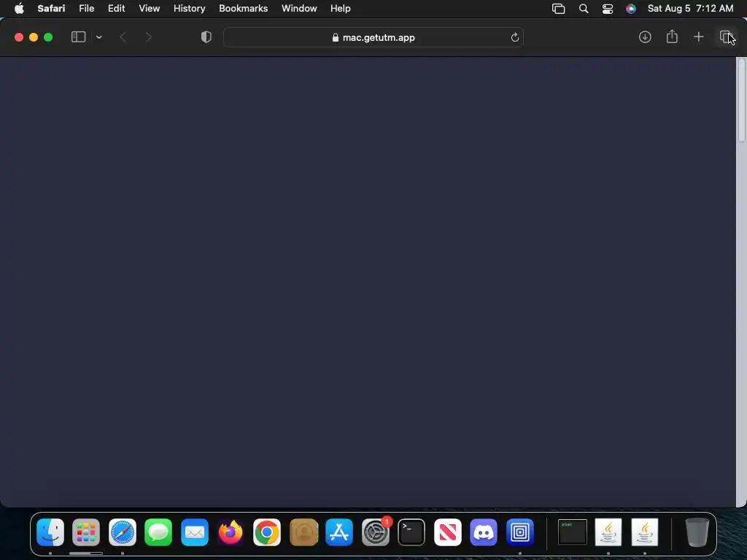Image resolution: width=747 pixels, height=560 pixels.
Task: Switch to Safari in the Dock
Action: (x=123, y=532)
